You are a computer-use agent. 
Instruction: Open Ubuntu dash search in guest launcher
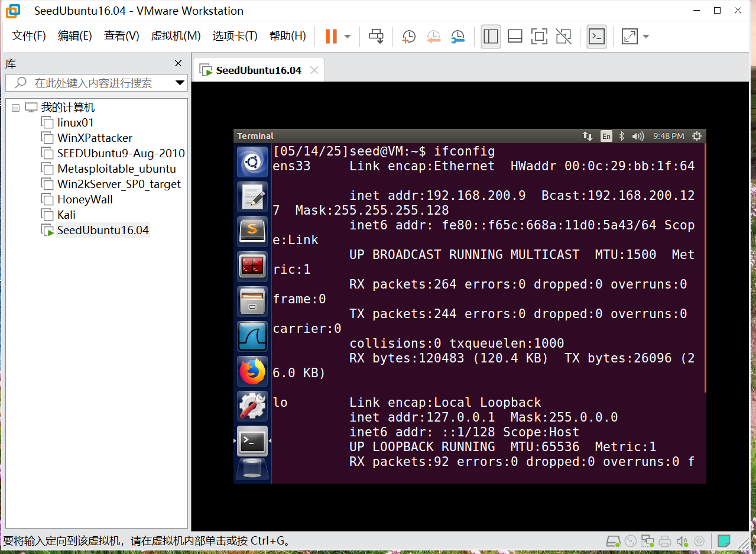(x=252, y=161)
